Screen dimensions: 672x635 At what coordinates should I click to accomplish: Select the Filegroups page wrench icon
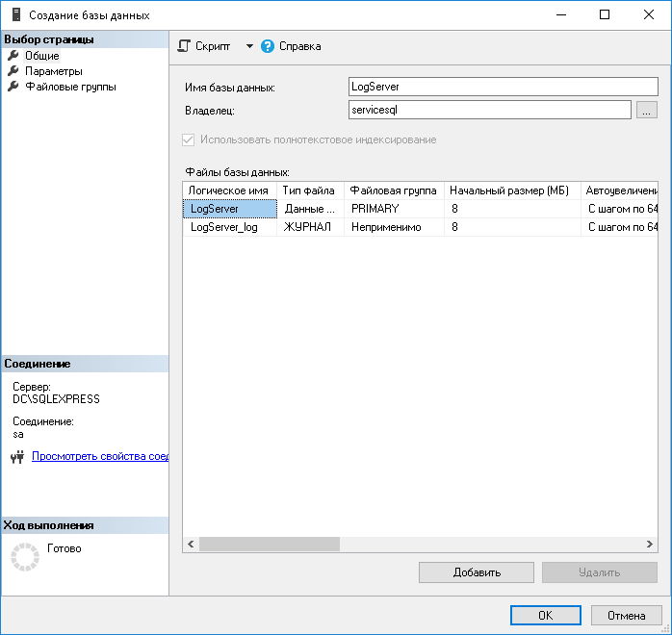[13, 87]
